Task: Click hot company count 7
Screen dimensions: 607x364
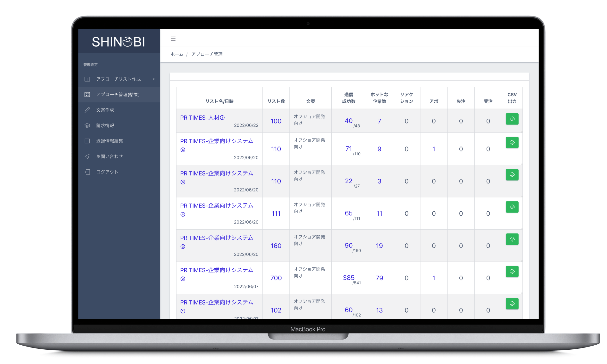Action: pyautogui.click(x=379, y=121)
